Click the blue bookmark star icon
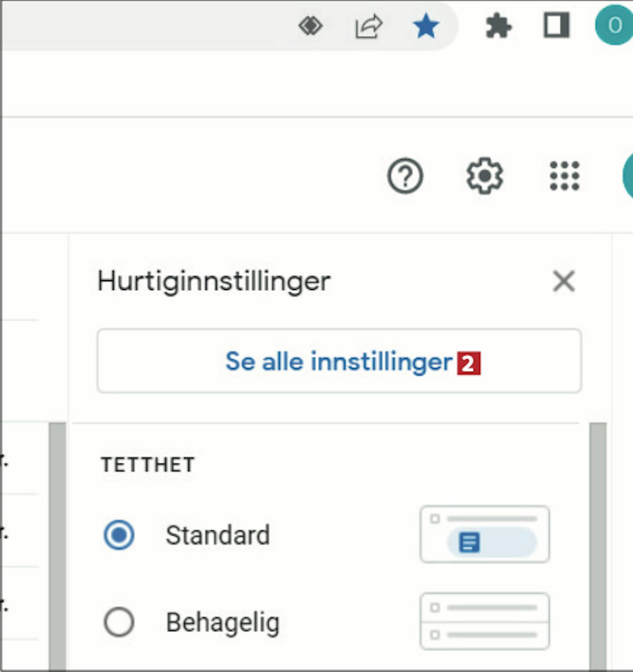633x672 pixels. pos(426,26)
